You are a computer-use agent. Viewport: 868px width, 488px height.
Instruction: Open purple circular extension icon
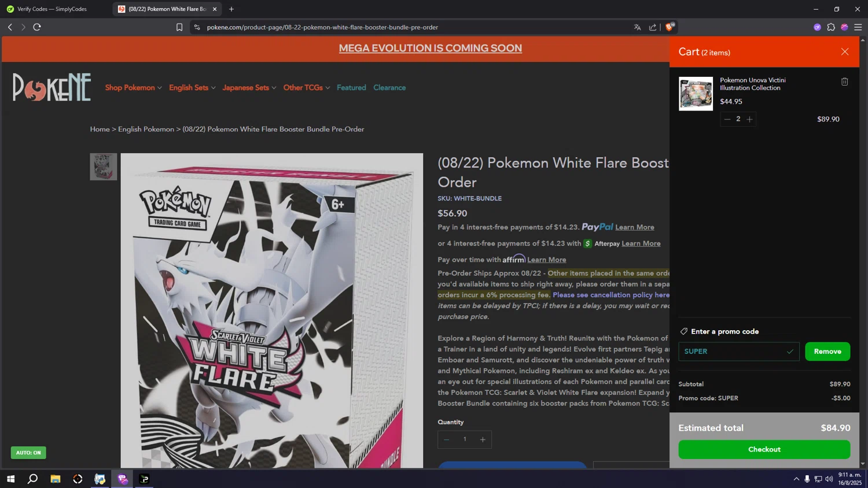click(x=817, y=27)
